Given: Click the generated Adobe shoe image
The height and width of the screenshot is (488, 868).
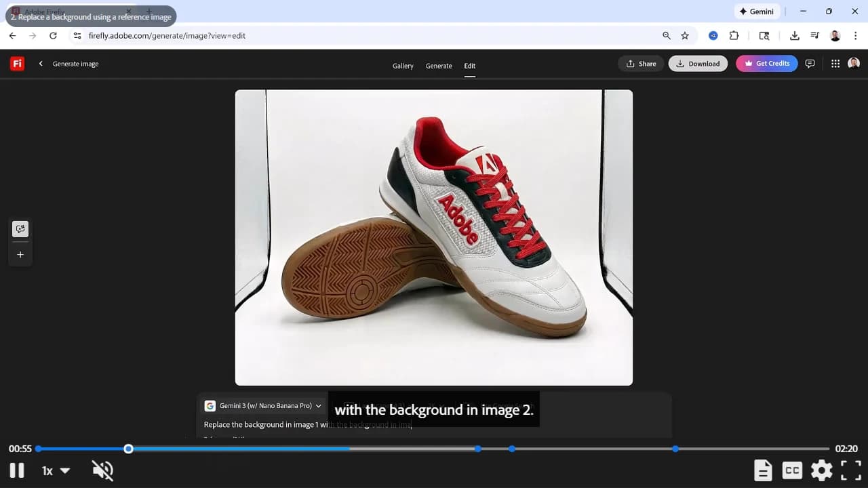Looking at the screenshot, I should pyautogui.click(x=434, y=238).
